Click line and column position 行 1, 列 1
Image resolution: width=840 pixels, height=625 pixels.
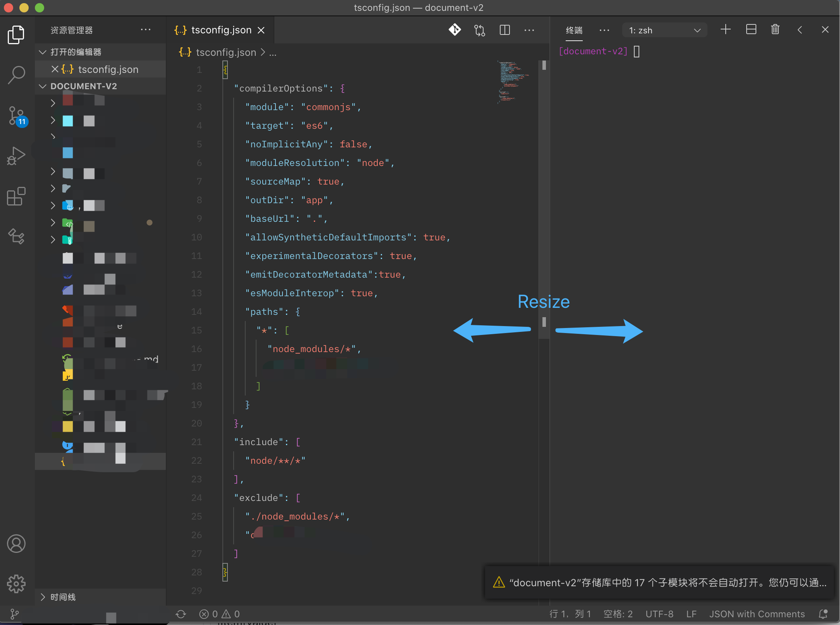tap(570, 614)
